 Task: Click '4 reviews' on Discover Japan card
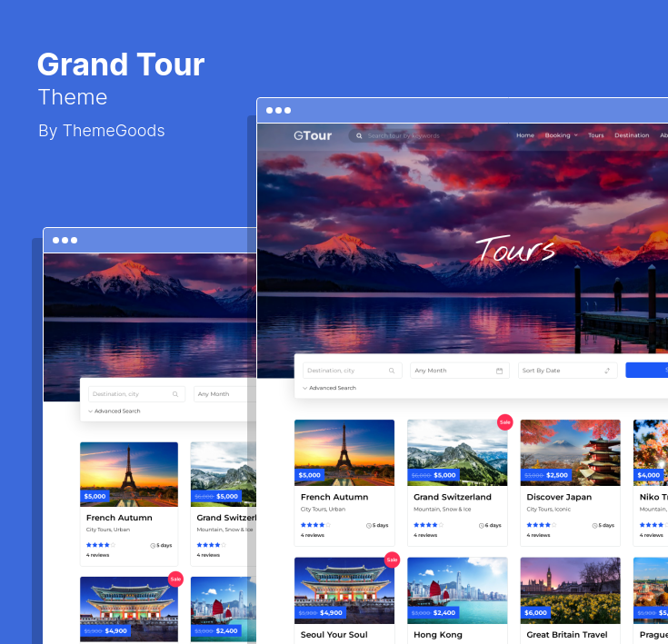tap(538, 535)
